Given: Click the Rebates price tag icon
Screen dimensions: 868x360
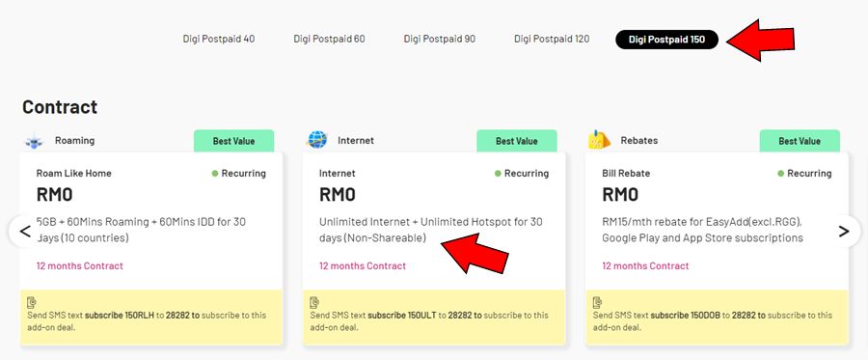Looking at the screenshot, I should coord(599,140).
